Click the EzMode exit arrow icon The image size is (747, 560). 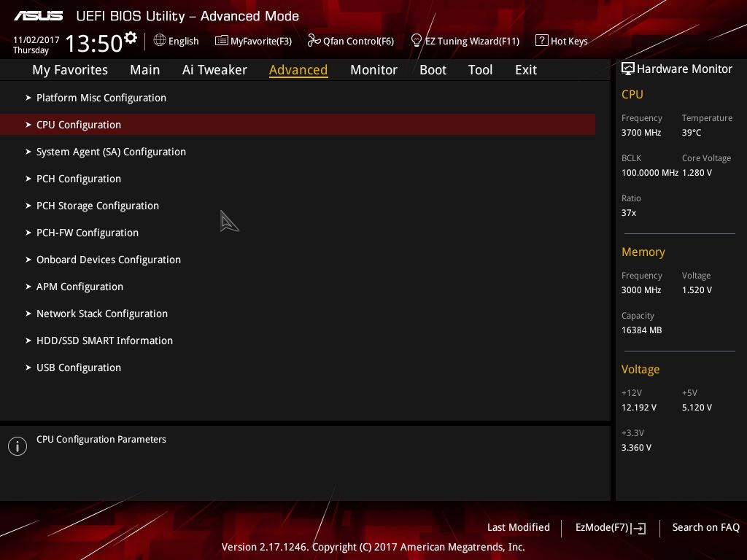pos(638,528)
